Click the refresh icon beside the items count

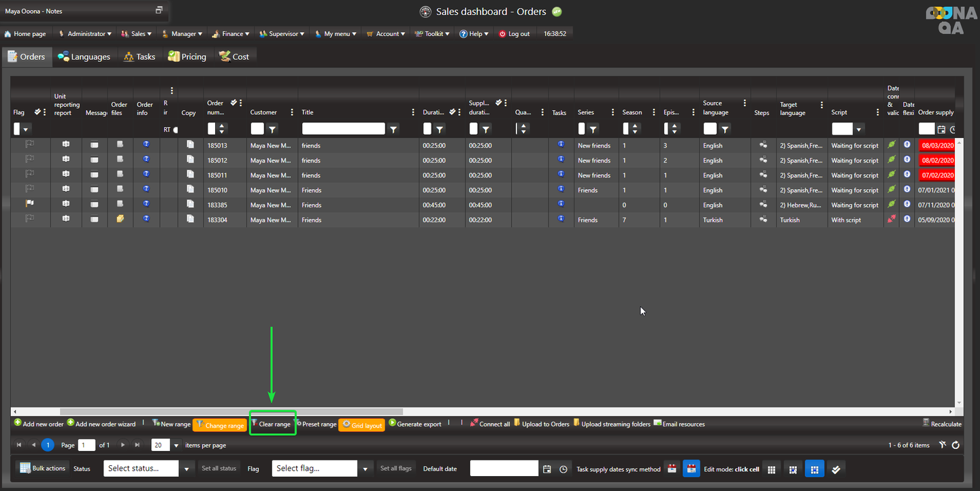pyautogui.click(x=955, y=445)
